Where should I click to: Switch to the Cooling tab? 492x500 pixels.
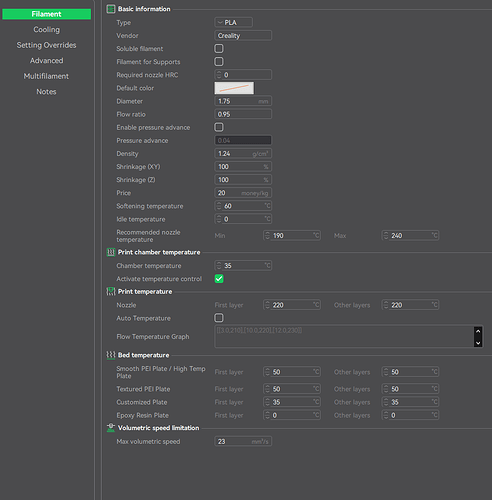pyautogui.click(x=46, y=30)
